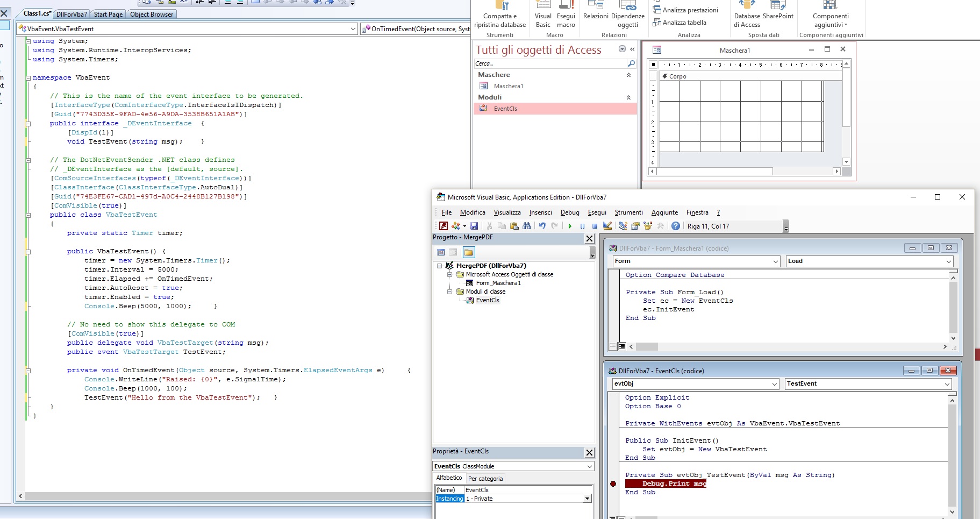Click View Microsoft Access icon in VBA toolbar

pos(443,226)
